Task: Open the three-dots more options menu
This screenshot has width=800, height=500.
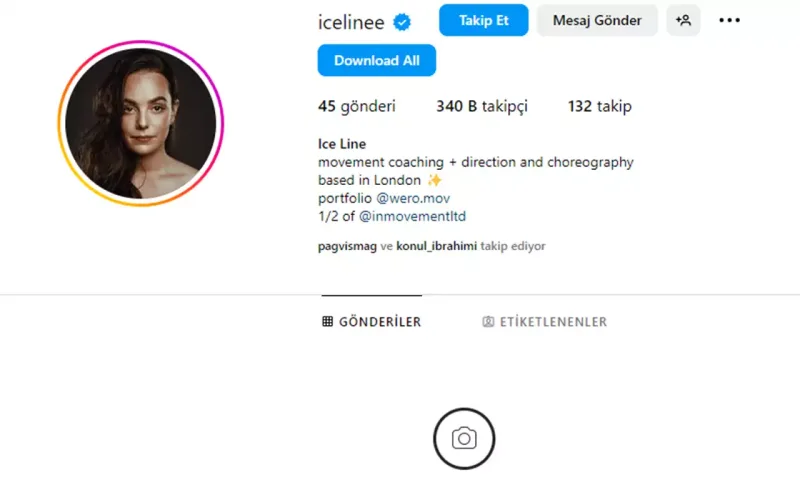Action: (x=730, y=20)
